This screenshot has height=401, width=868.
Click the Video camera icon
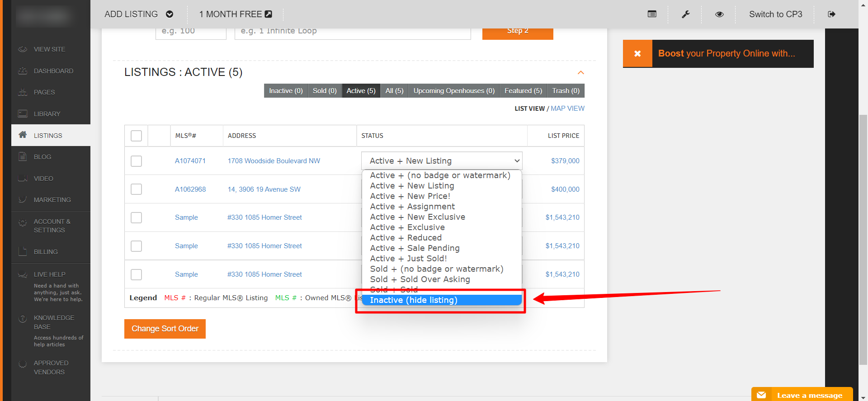click(x=23, y=179)
